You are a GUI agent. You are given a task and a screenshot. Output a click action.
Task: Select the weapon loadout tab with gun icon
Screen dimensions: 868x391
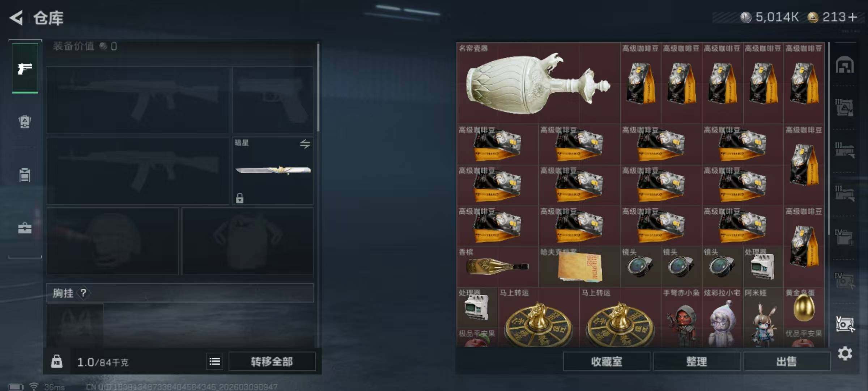pos(25,68)
